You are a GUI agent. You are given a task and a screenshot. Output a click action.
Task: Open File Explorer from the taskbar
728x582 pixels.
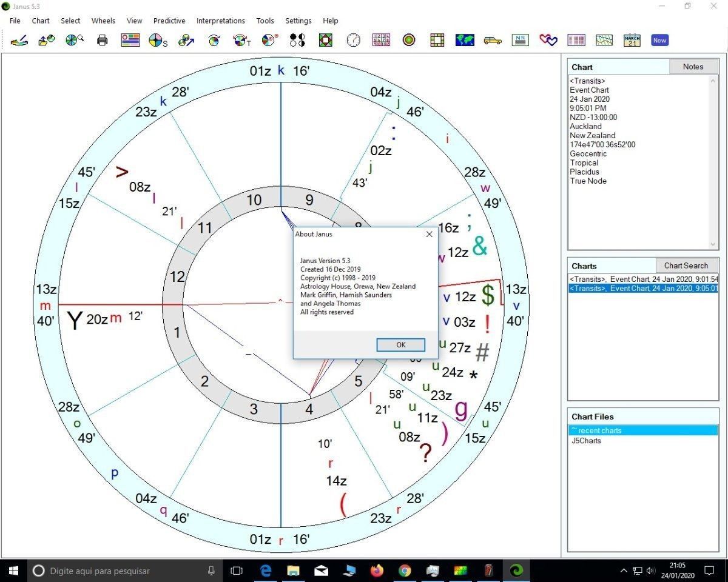coord(293,570)
